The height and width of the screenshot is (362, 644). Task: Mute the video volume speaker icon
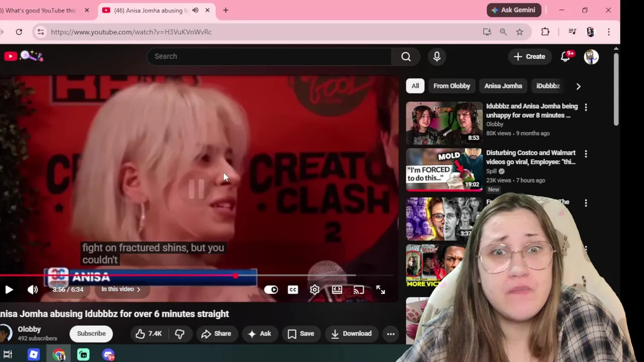coord(33,290)
